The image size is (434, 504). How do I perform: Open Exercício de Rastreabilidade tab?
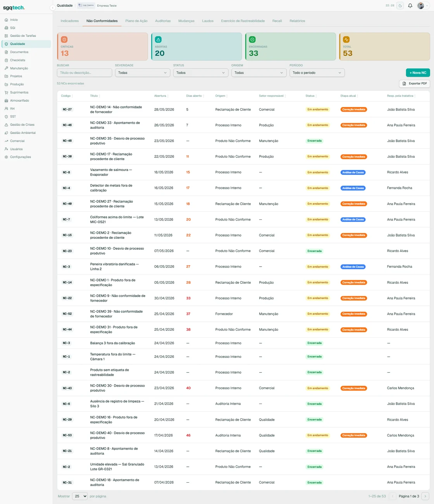(243, 21)
